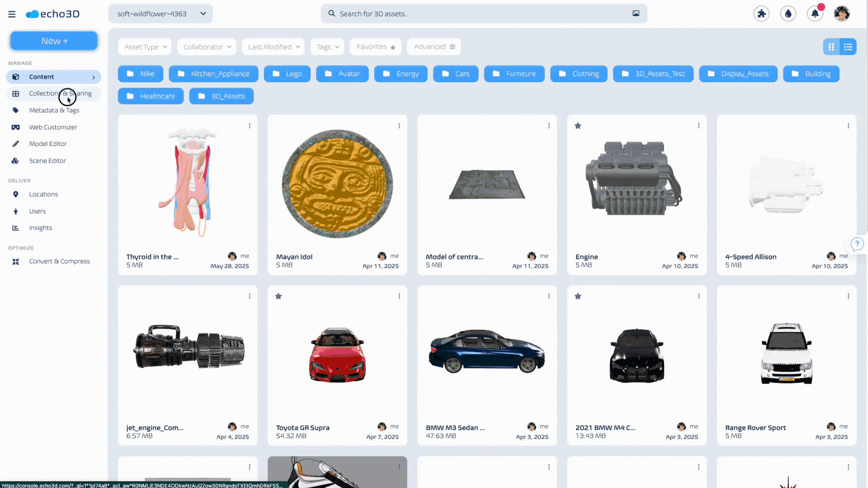This screenshot has height=488, width=868.
Task: Open Web Customizer page
Action: click(x=53, y=127)
